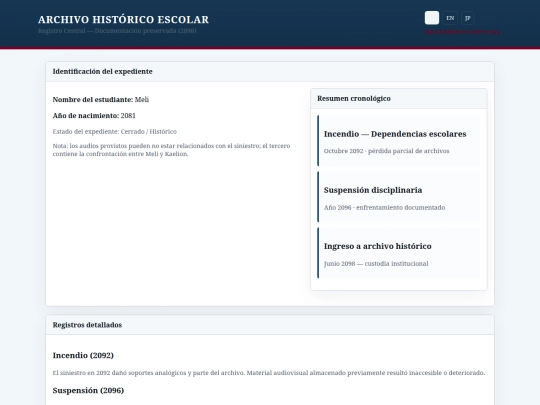Screen dimensions: 540x405
Task: Click paragraph 'El siniestro en 2092 dañó soportes'
Action: click(x=269, y=373)
